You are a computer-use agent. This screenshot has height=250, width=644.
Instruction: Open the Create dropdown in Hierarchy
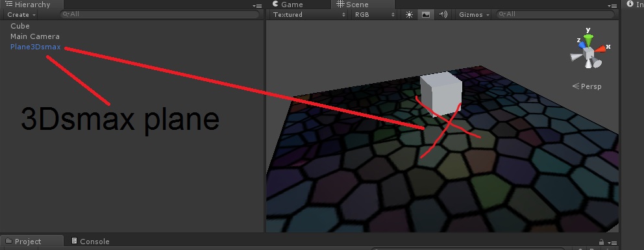(x=21, y=14)
